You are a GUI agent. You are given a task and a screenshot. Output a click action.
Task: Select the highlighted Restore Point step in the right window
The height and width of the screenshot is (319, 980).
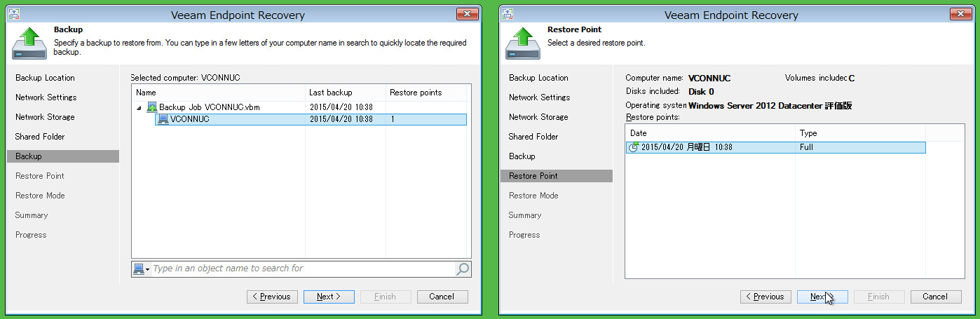(x=557, y=176)
